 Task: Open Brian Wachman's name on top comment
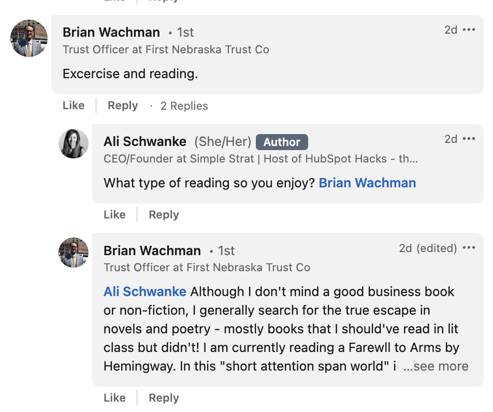click(x=111, y=32)
